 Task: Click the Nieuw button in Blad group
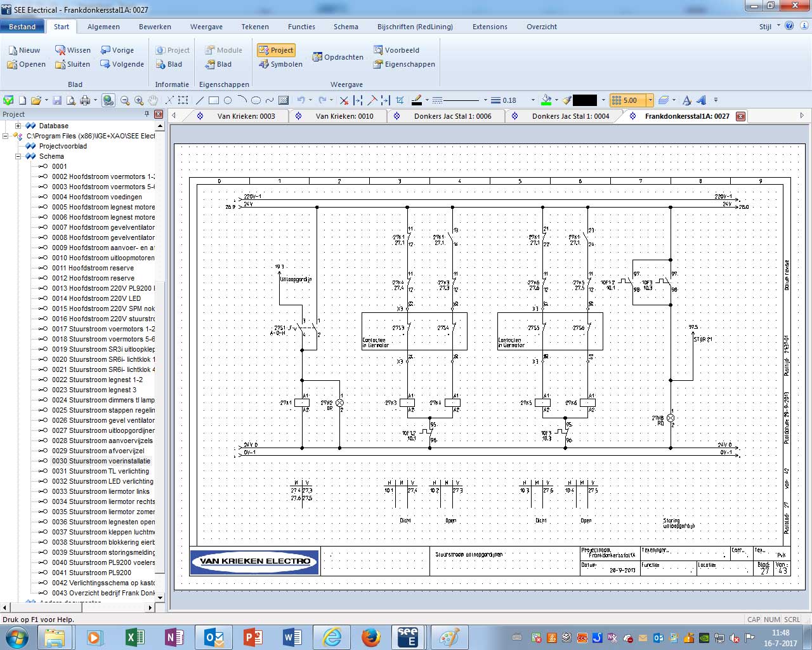[24, 50]
